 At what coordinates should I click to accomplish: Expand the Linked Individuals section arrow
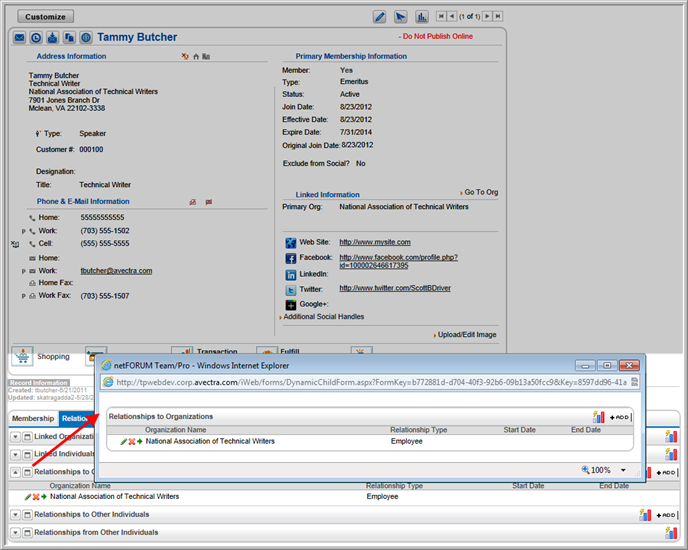coord(15,454)
